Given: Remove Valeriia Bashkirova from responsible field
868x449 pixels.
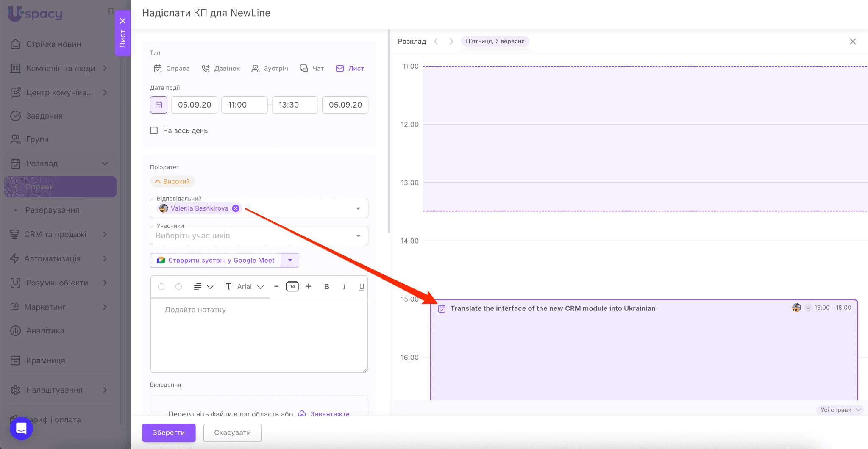Looking at the screenshot, I should tap(236, 208).
